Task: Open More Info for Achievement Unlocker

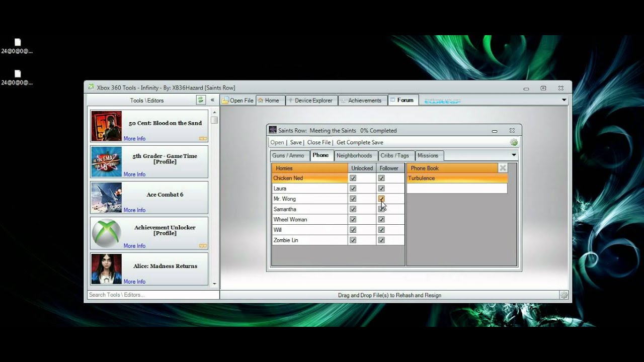Action: [x=134, y=246]
